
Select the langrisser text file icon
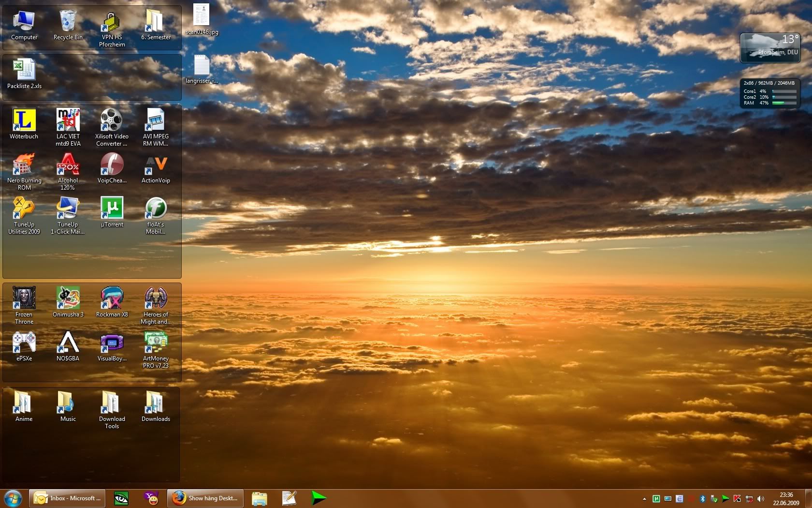[x=202, y=70]
